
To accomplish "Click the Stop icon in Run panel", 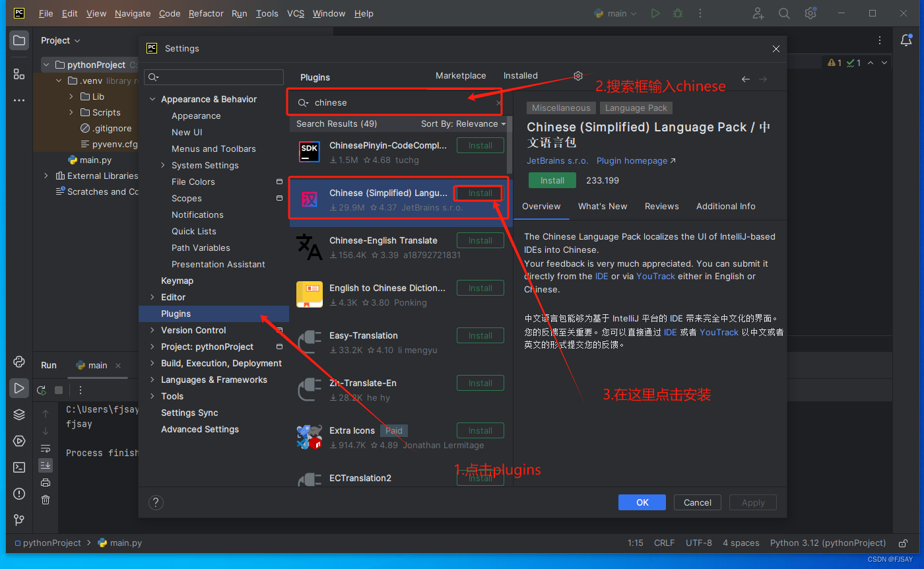I will pos(59,390).
